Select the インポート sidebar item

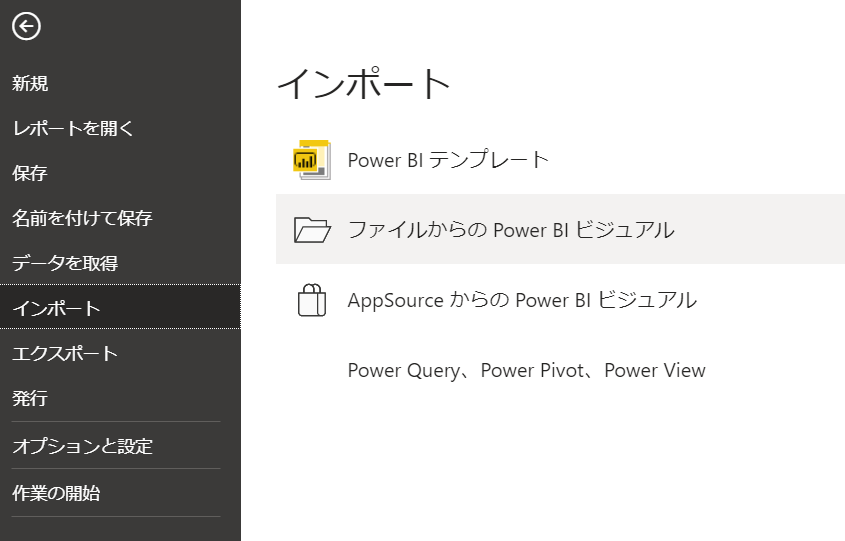(57, 308)
